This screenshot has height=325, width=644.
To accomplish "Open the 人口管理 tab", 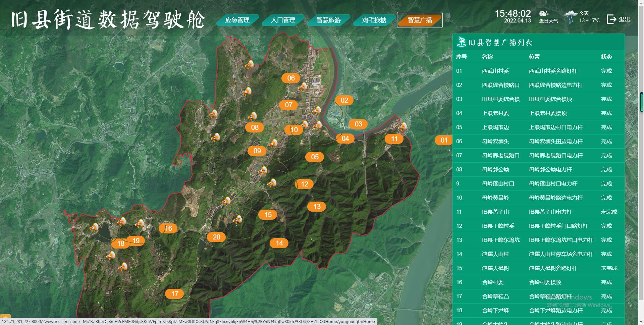I will [x=283, y=20].
